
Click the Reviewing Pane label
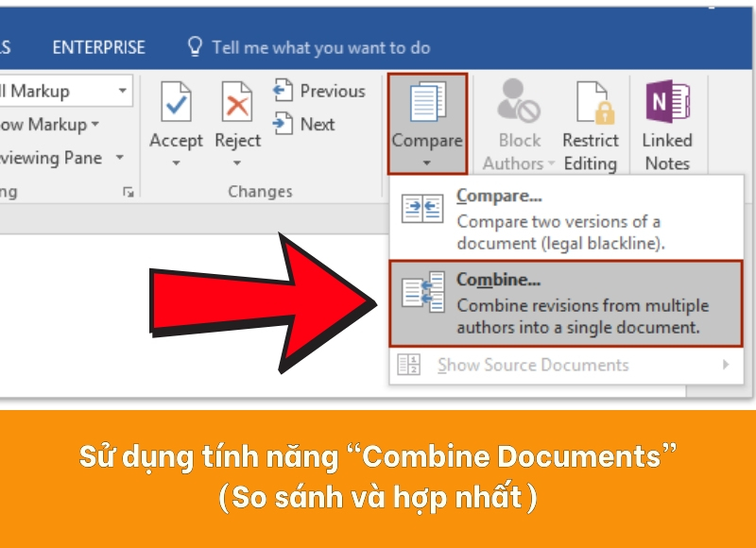51,157
